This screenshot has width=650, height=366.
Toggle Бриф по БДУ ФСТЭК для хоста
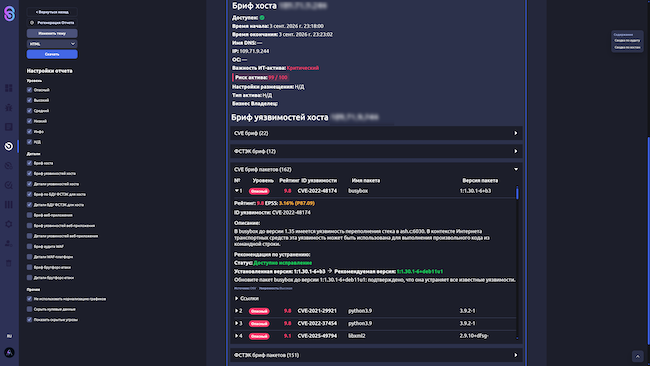point(29,194)
